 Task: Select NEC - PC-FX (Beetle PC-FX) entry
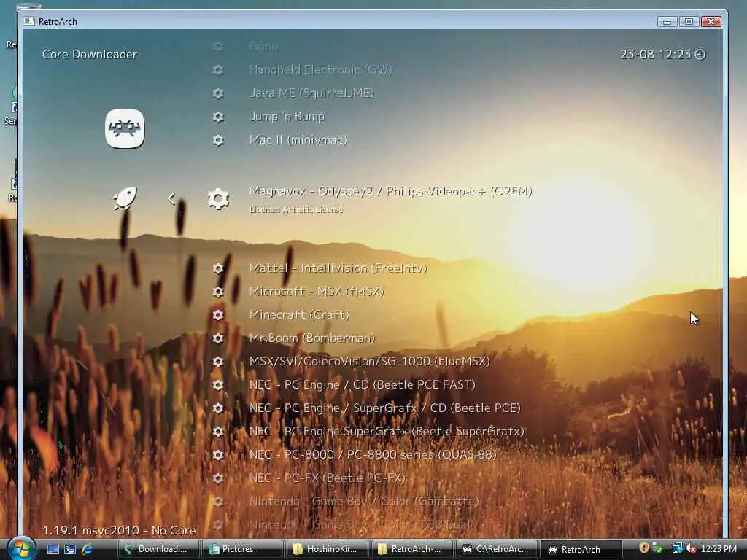tap(328, 478)
